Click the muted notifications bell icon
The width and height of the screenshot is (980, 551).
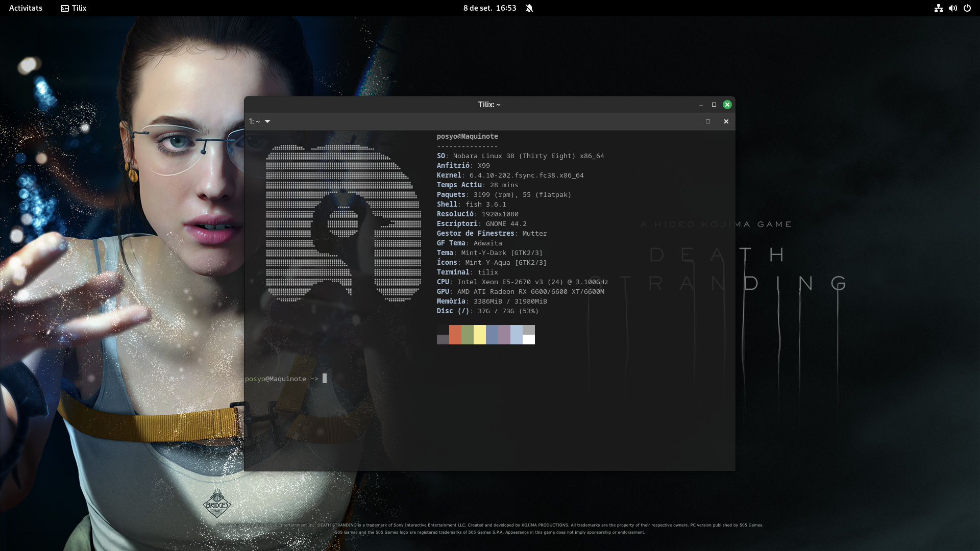pos(529,8)
